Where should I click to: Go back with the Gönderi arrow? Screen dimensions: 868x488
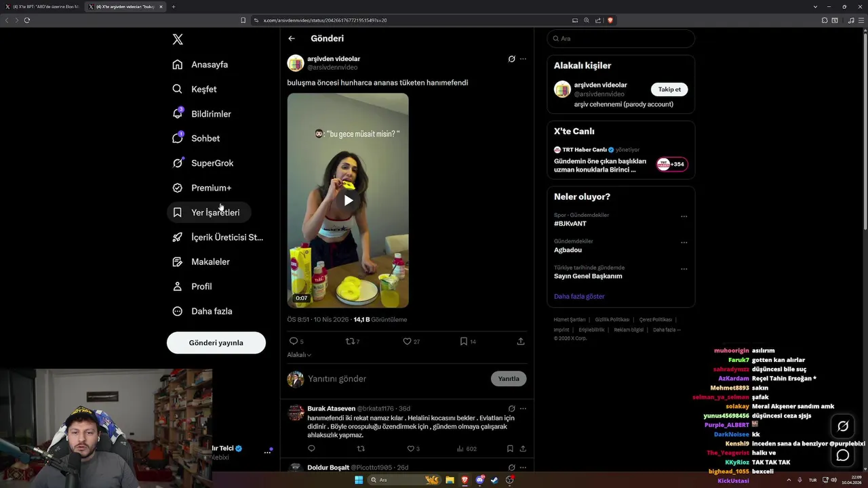click(292, 39)
